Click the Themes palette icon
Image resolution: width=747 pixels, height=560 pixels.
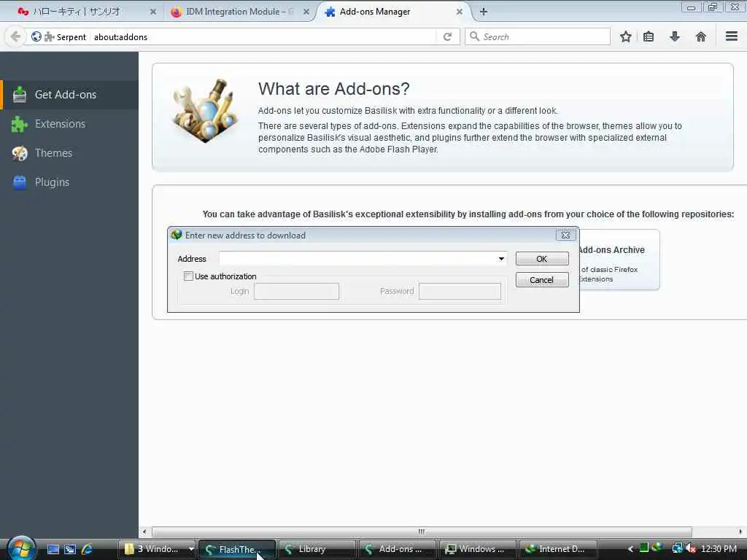click(x=20, y=153)
